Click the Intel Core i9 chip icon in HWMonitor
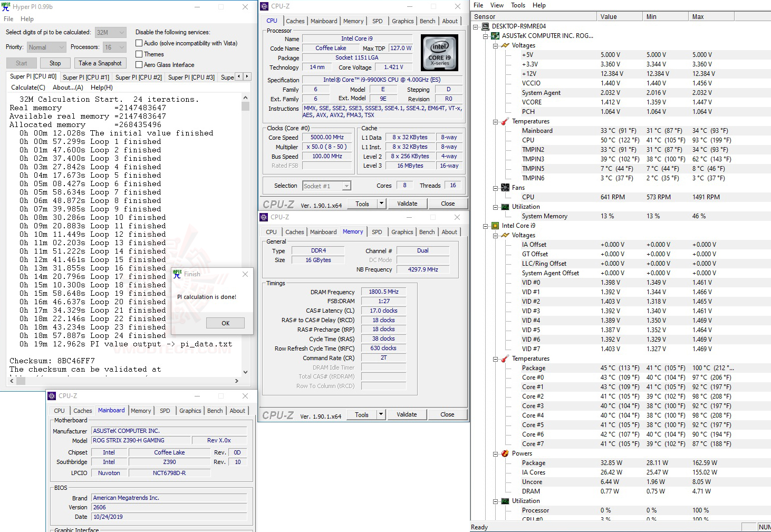The width and height of the screenshot is (771, 532). click(495, 226)
